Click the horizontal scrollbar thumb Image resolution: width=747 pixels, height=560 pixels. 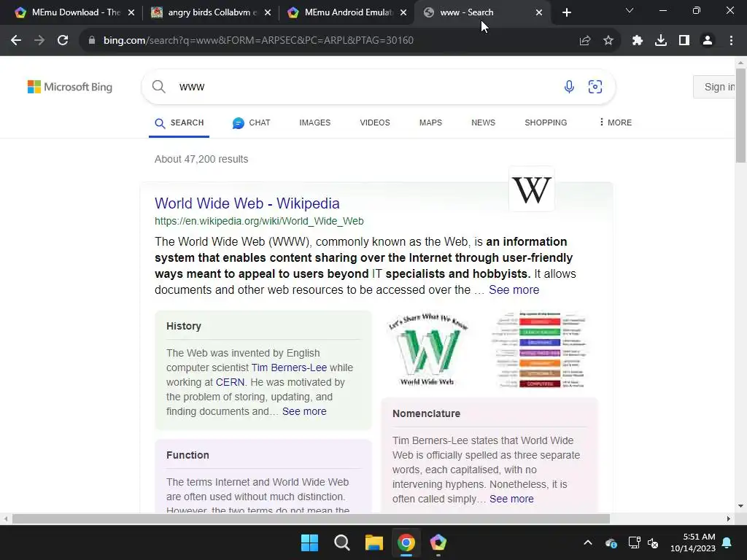(x=311, y=518)
